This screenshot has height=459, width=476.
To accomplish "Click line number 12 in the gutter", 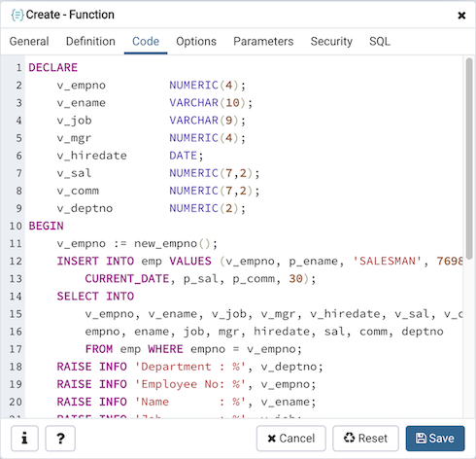I will 16,261.
